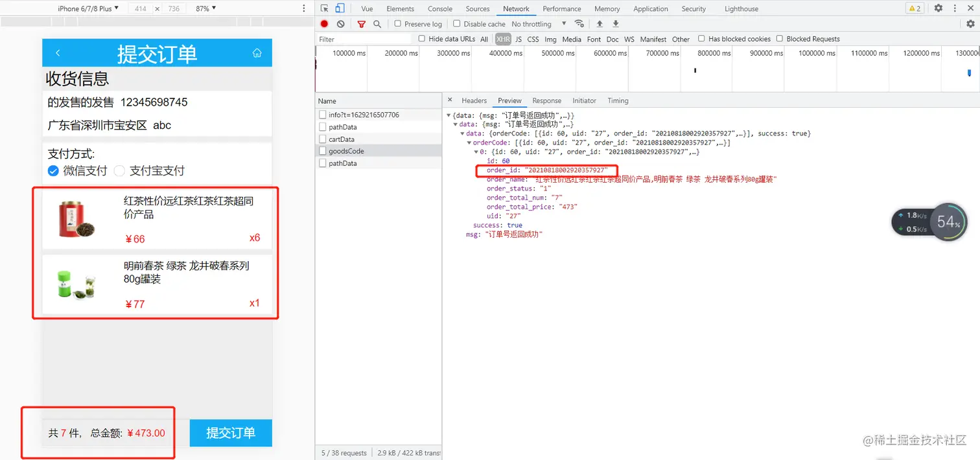Click the network Filter input
Image resolution: width=980 pixels, height=460 pixels.
364,39
